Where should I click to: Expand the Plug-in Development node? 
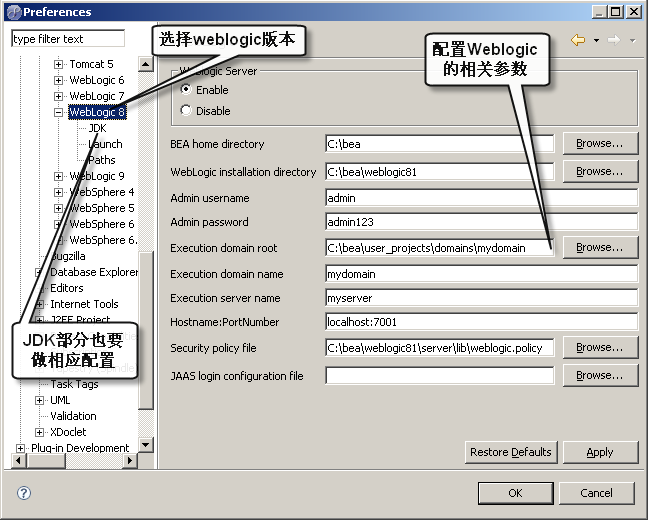[x=21, y=448]
